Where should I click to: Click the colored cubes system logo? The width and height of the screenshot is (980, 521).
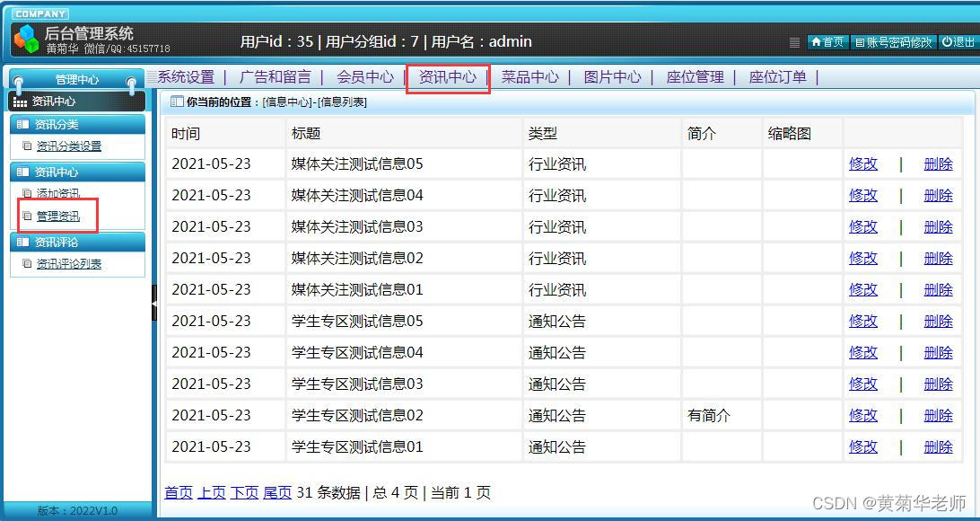pos(26,40)
